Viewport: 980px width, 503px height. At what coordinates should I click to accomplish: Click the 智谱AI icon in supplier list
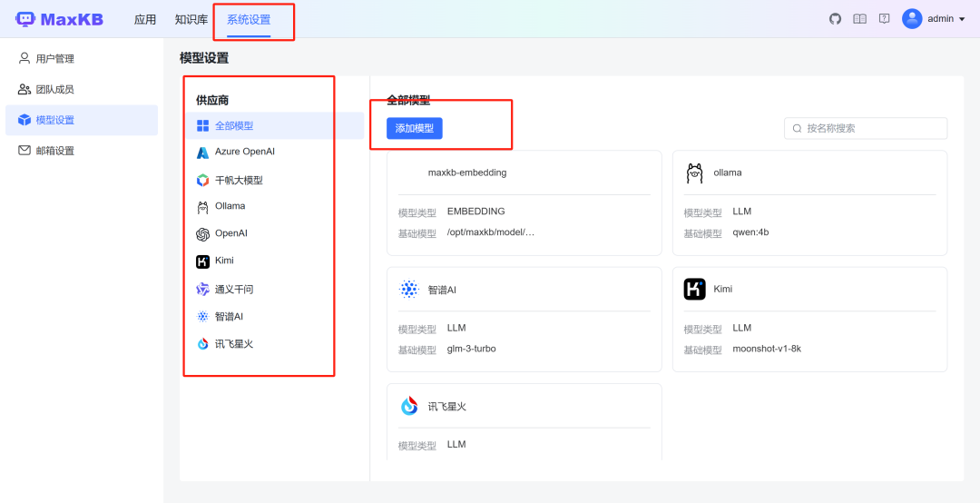click(202, 317)
